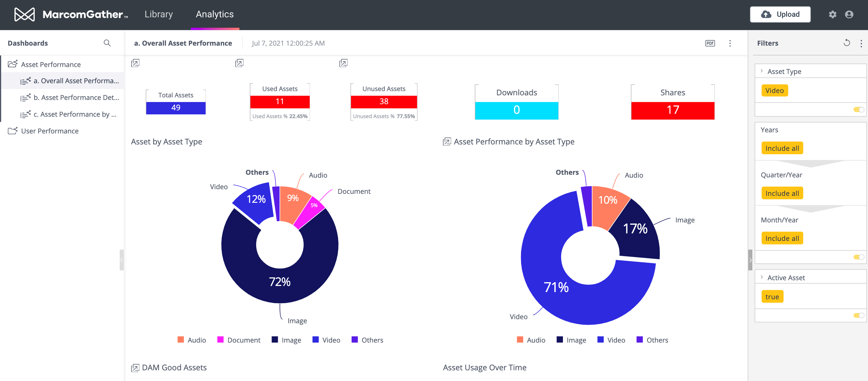Screen dimensions: 868x381
Task: Click the Upload button
Action: (780, 14)
